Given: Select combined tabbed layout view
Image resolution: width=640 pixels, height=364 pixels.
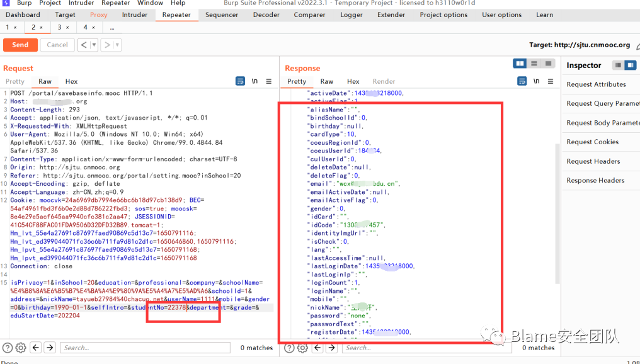Looking at the screenshot, I should pyautogui.click(x=548, y=64).
